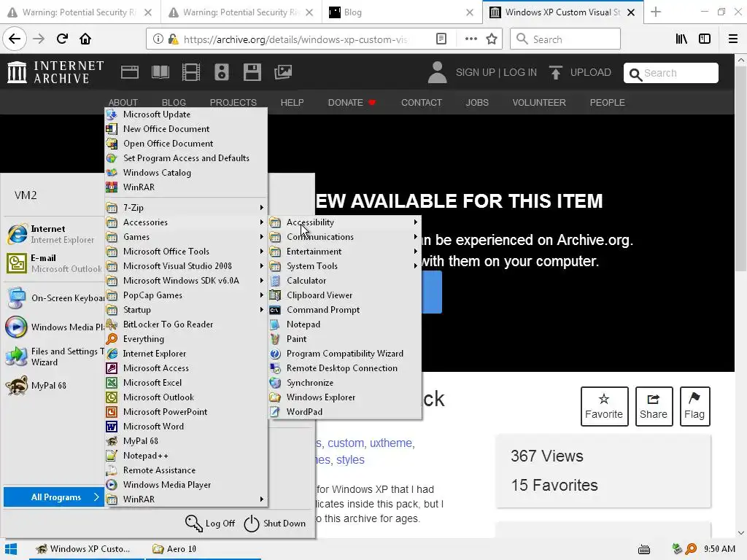Expand the 7-Zip submenu
The image size is (747, 560).
point(186,208)
